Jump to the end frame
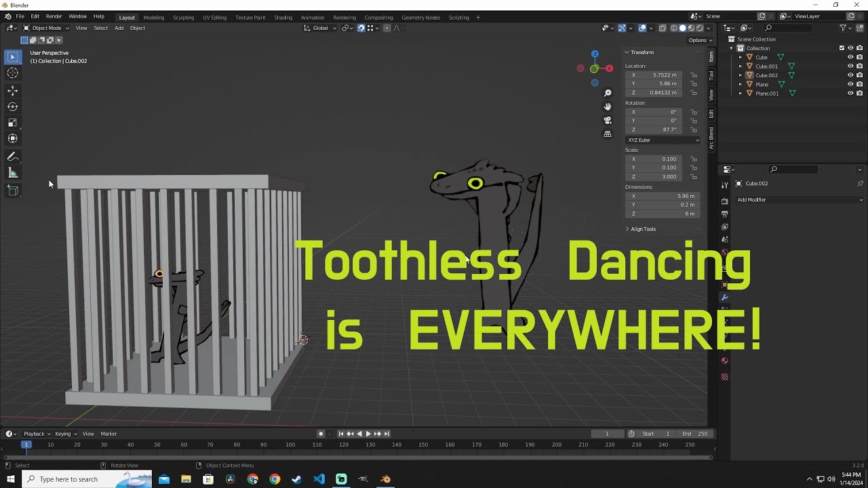The height and width of the screenshot is (488, 868). (x=387, y=434)
